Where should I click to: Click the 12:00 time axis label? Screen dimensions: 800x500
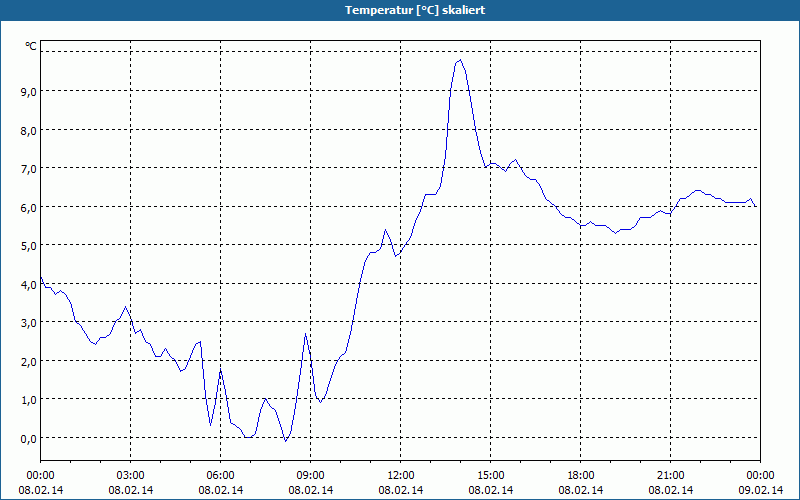coord(401,476)
